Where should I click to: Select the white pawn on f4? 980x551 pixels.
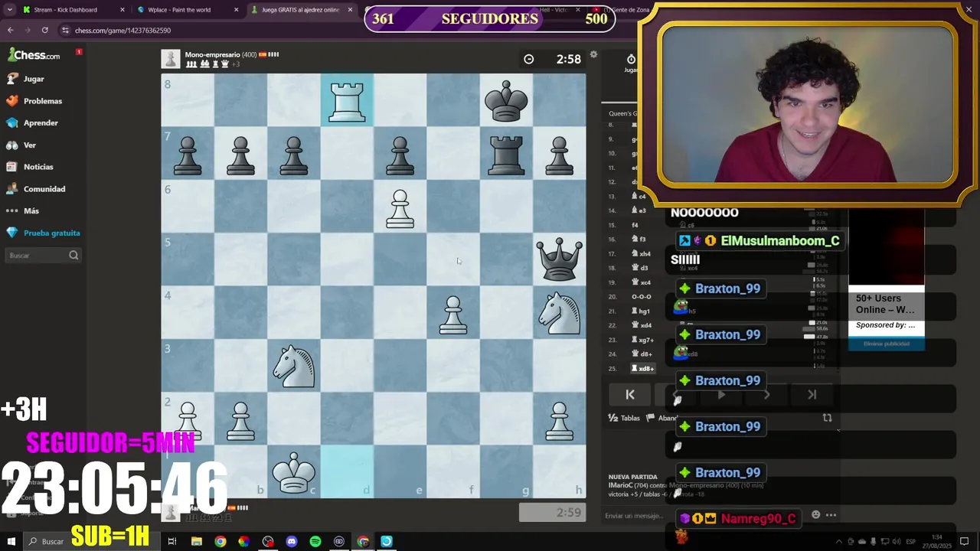(x=453, y=312)
